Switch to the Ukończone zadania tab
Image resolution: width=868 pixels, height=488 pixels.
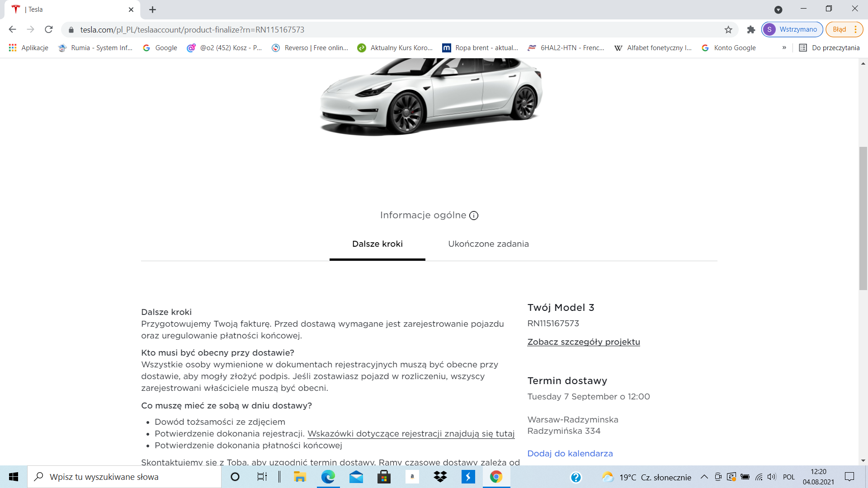[x=488, y=244]
